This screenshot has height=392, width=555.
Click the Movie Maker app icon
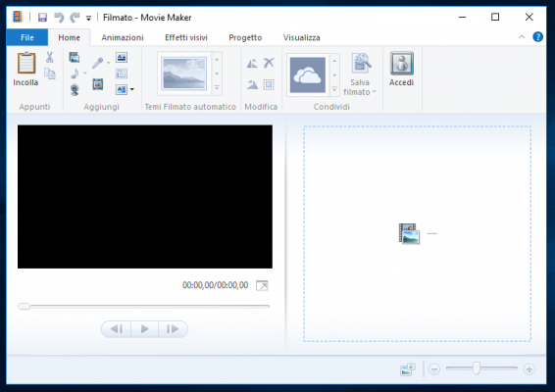(x=18, y=17)
